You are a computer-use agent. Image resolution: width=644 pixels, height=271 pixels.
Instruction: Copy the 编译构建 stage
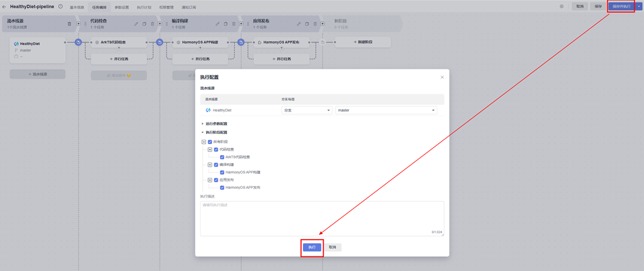click(x=226, y=24)
